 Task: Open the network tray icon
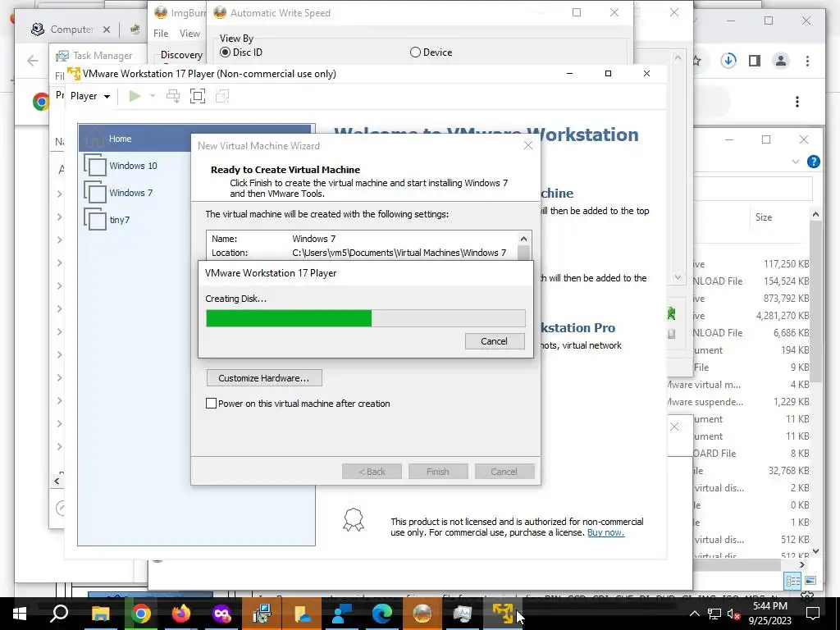[x=714, y=614]
